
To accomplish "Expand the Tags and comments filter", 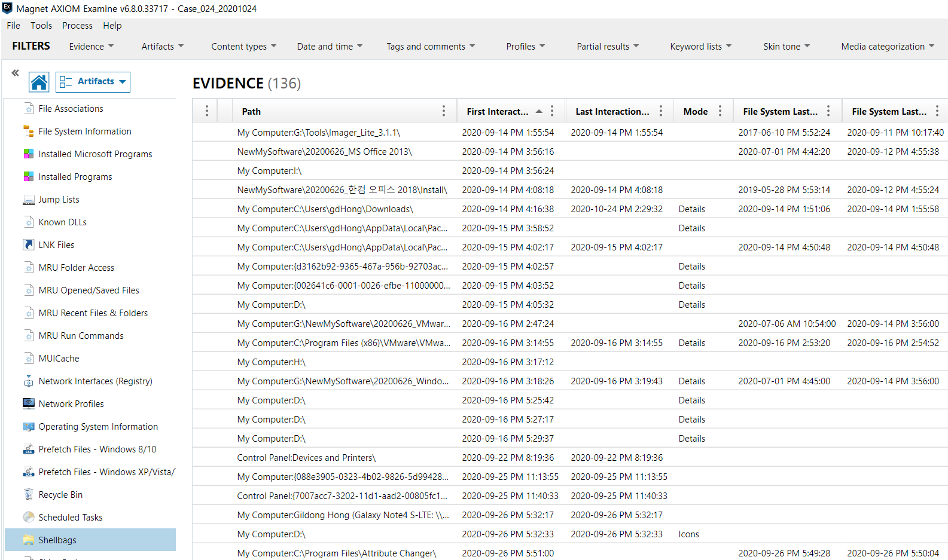I will tap(431, 46).
